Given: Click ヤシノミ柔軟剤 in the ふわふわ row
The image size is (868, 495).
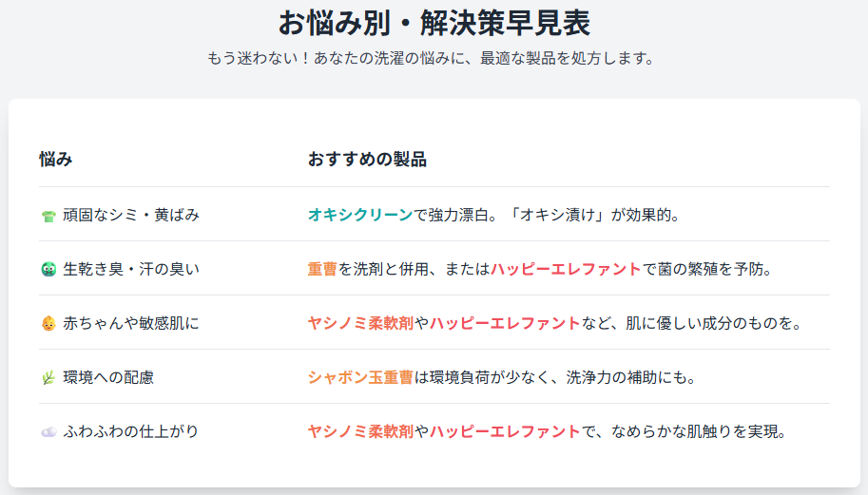Looking at the screenshot, I should click(x=360, y=431).
